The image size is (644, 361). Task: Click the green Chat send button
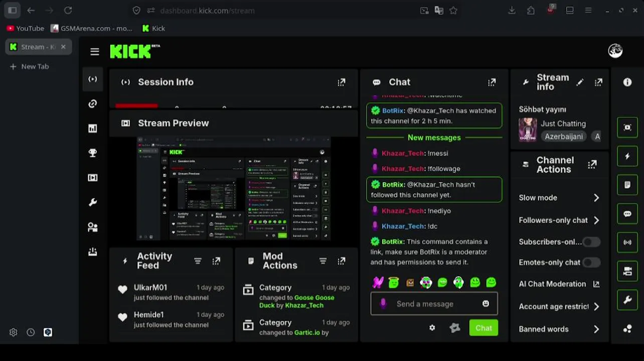coord(484,328)
